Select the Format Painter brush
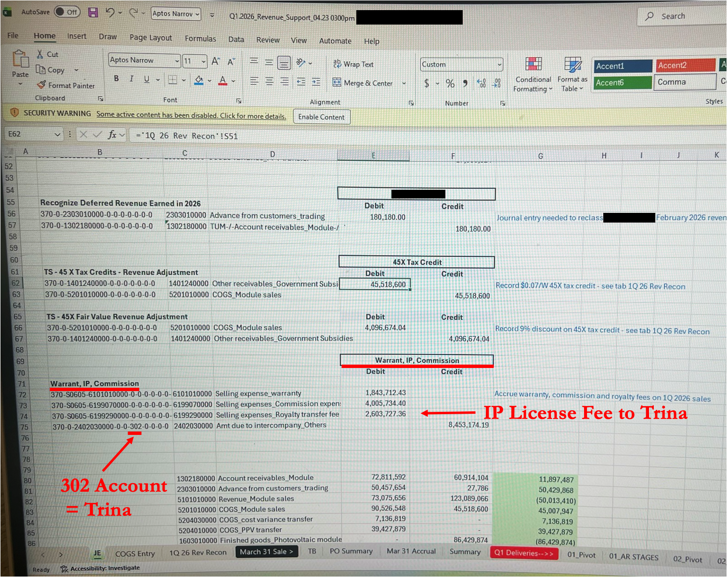 [x=66, y=85]
